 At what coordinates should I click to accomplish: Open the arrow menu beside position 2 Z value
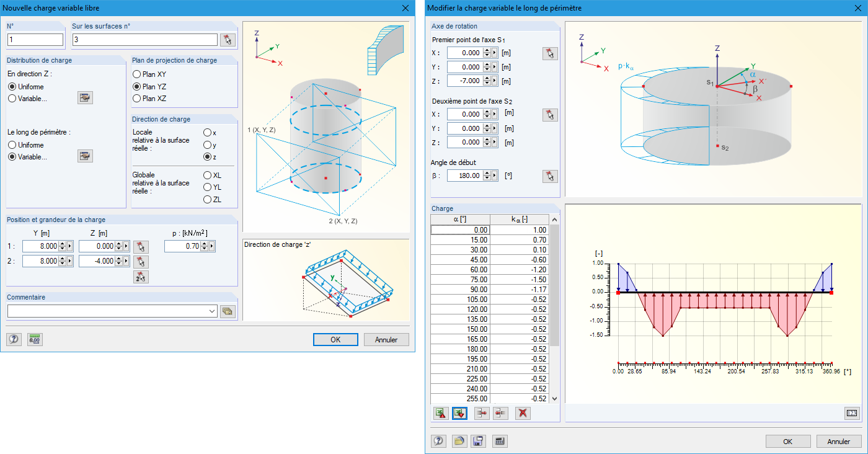127,261
